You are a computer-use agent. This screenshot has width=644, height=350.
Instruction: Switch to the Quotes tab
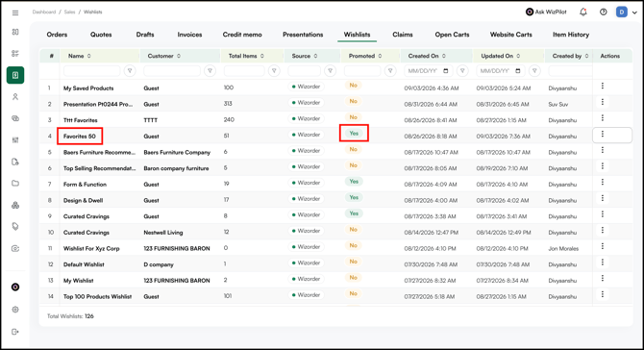click(x=101, y=35)
